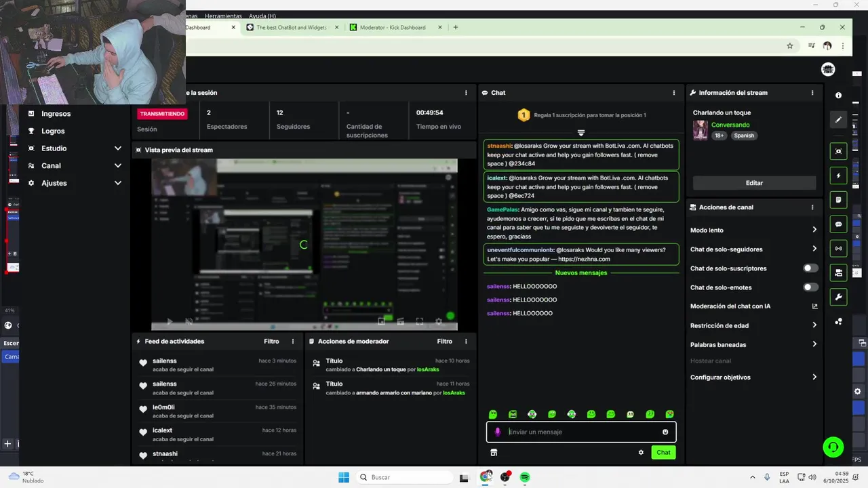The height and width of the screenshot is (488, 868).
Task: Open Filtro in Acciones de moderador
Action: [444, 342]
